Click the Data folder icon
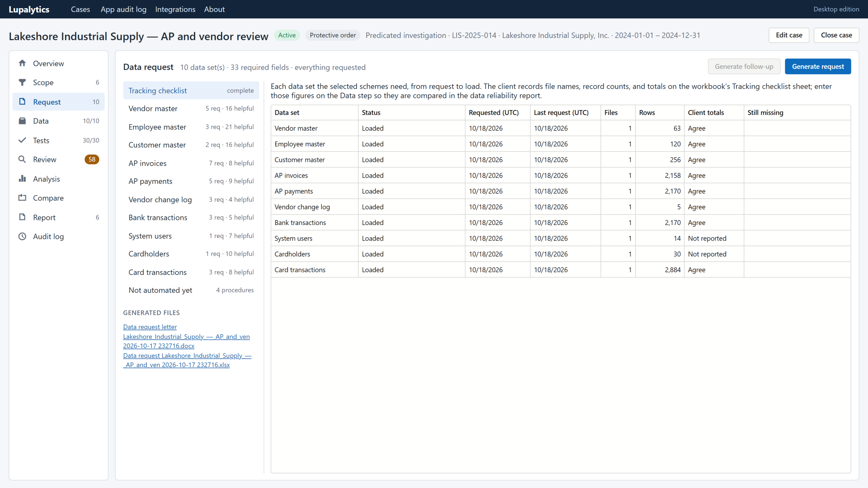The height and width of the screenshot is (488, 868). pyautogui.click(x=22, y=121)
